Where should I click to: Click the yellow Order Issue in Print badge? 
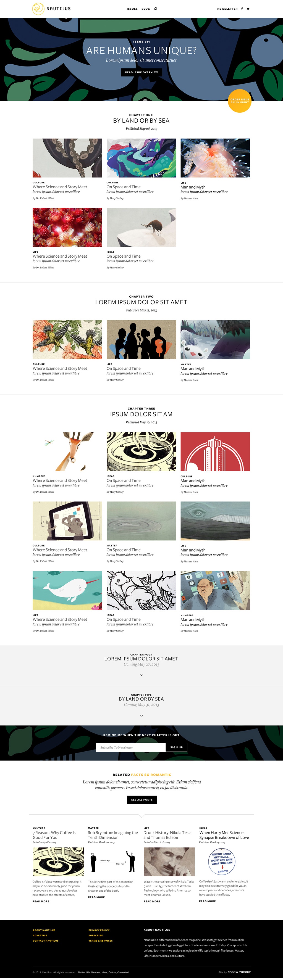tap(240, 101)
